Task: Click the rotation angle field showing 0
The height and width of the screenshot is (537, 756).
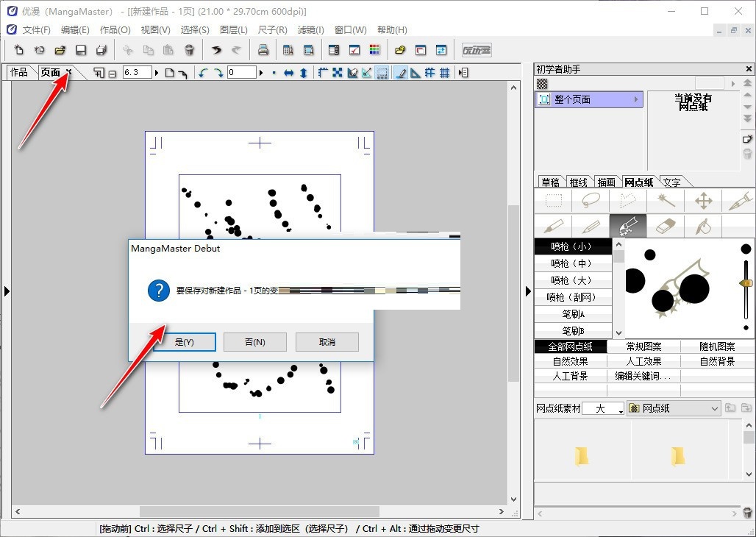Action: [241, 73]
